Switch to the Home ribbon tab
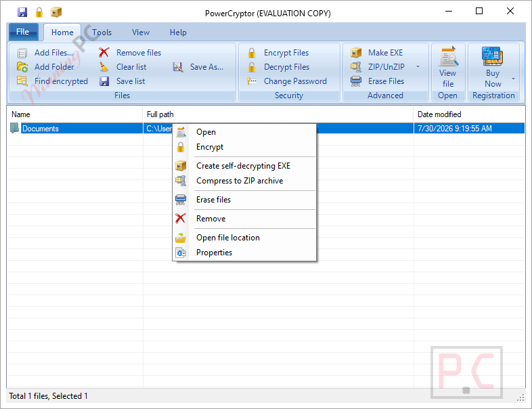The width and height of the screenshot is (532, 409). click(62, 33)
